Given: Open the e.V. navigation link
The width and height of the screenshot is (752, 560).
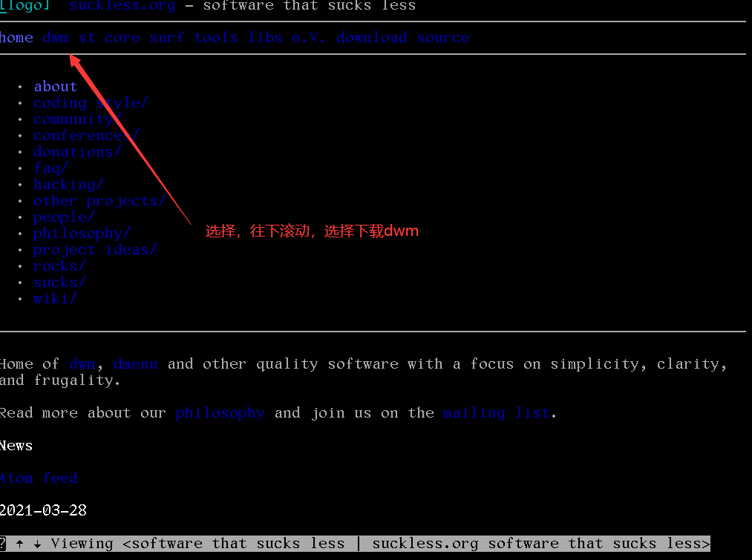Looking at the screenshot, I should click(x=308, y=37).
